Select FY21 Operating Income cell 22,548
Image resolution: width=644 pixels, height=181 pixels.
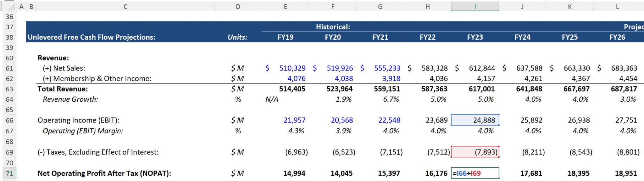pos(389,120)
